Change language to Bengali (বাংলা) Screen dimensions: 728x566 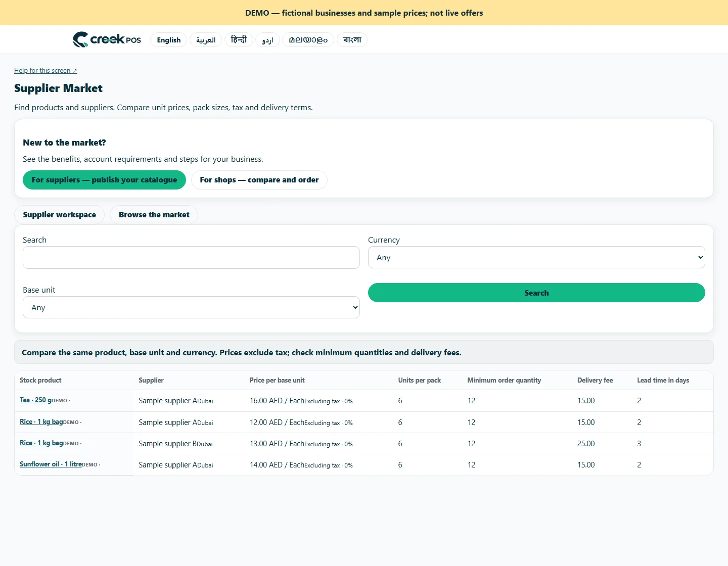(352, 40)
